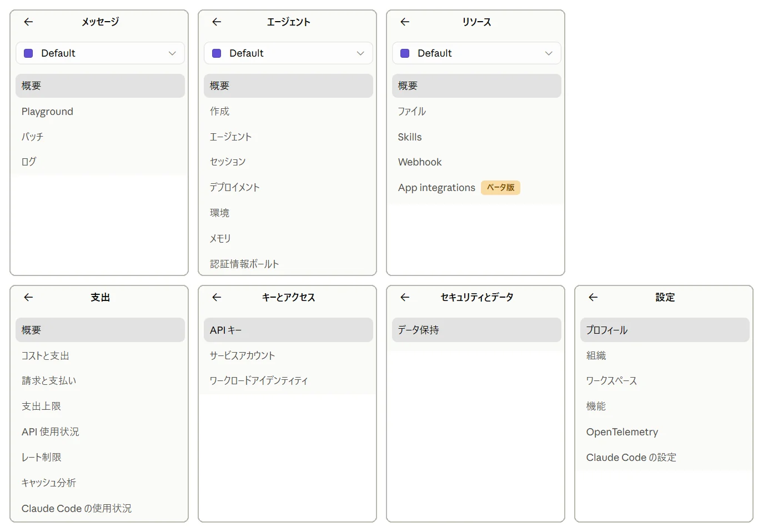Open OpenTelemetry settings
The width and height of the screenshot is (763, 532).
pyautogui.click(x=665, y=431)
